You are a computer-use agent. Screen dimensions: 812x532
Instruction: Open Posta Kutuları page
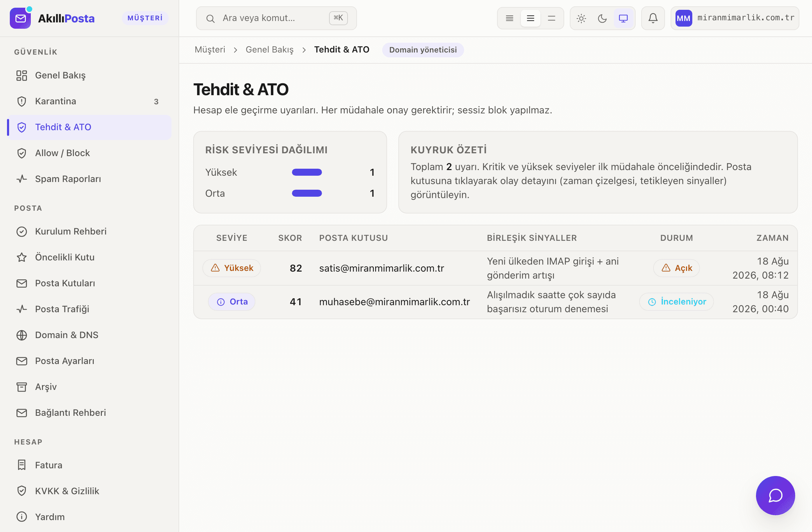[x=89, y=283]
